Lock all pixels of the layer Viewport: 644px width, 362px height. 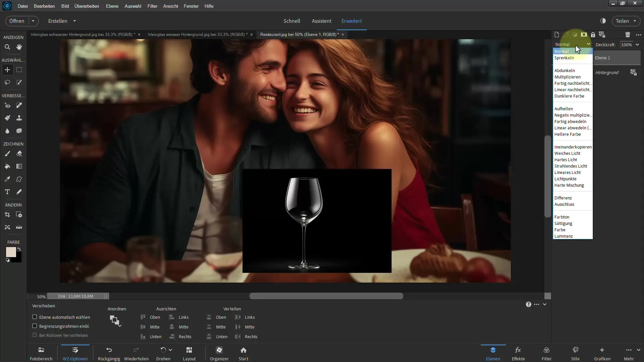point(593,35)
